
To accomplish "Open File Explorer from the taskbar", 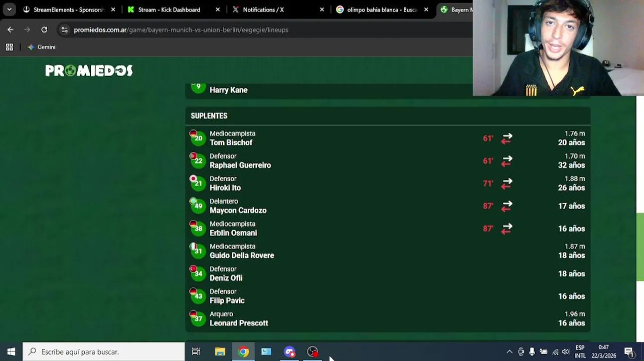I will click(220, 351).
